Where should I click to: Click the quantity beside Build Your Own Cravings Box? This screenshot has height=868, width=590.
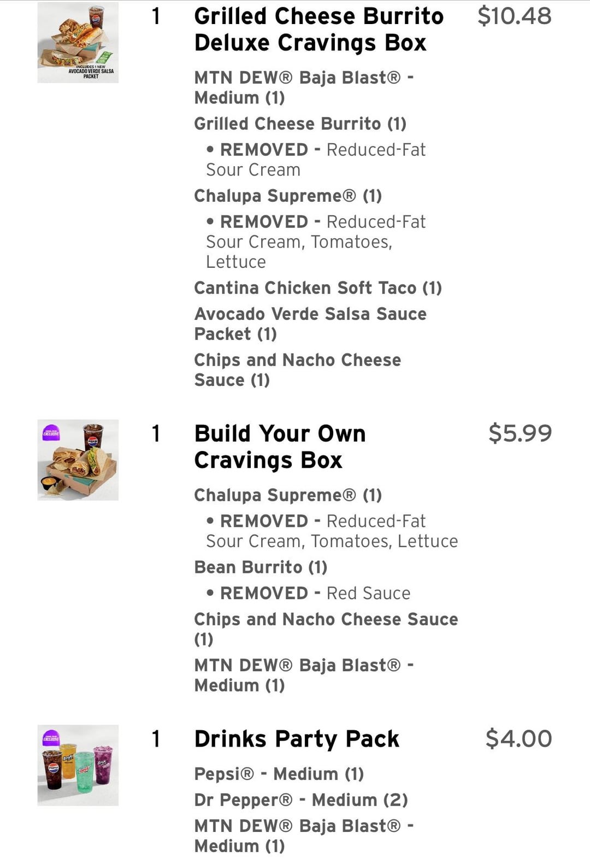click(156, 433)
